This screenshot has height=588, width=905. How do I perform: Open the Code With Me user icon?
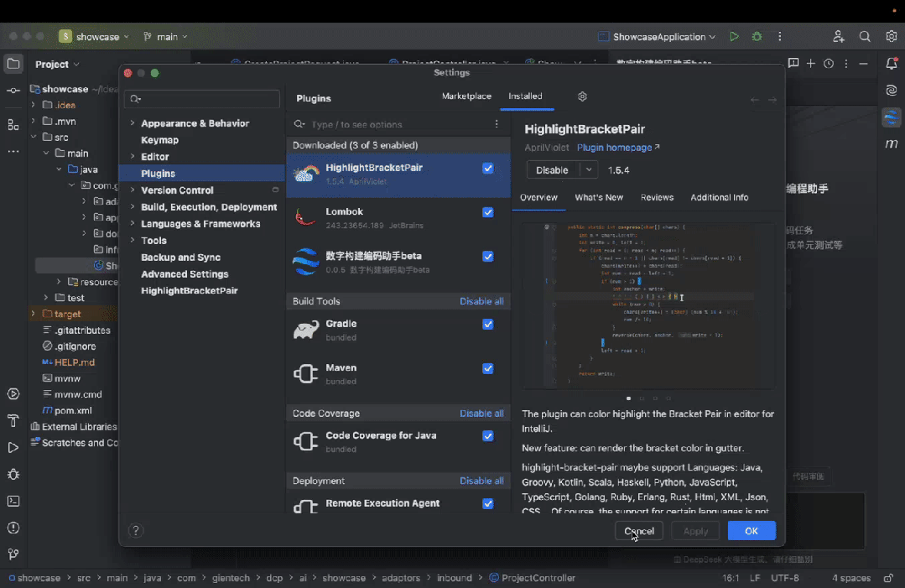pos(838,36)
